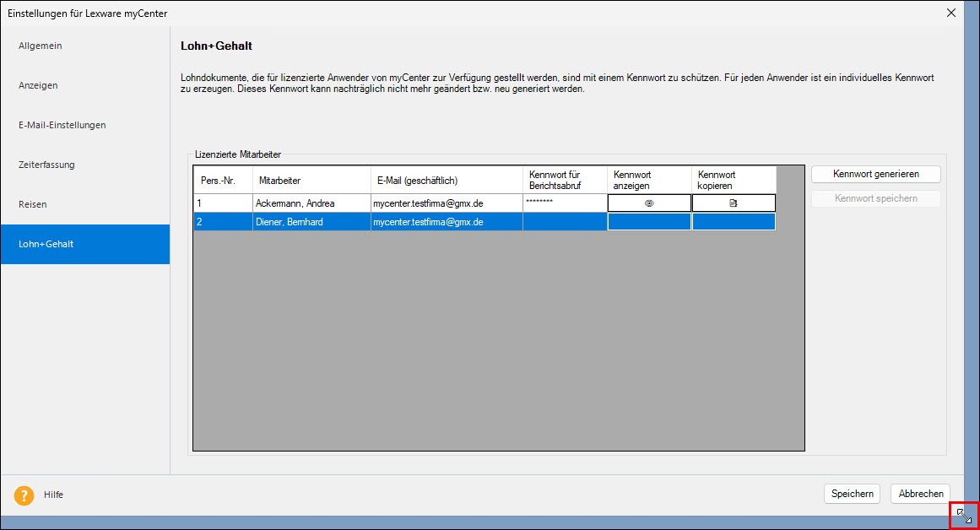Screen dimensions: 980x530
Task: Switch to the Anzeigen section
Action: (38, 85)
